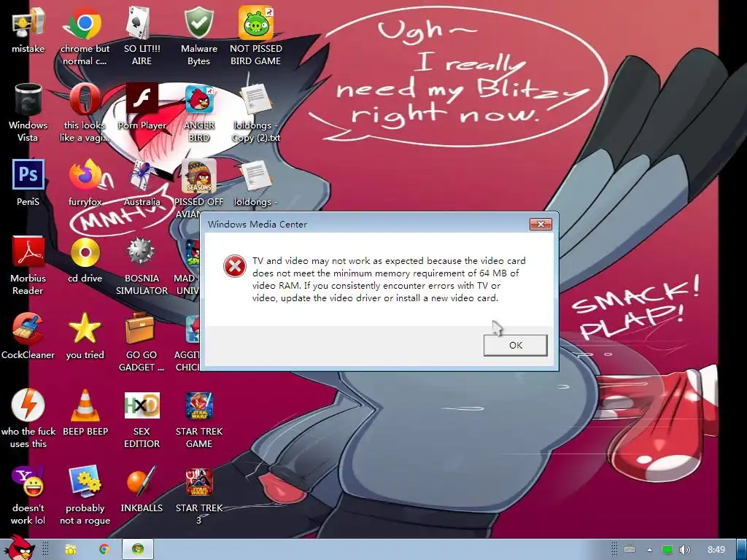The image size is (747, 560).
Task: Click the Show desktop strip at the taskbar end
Action: point(742,550)
